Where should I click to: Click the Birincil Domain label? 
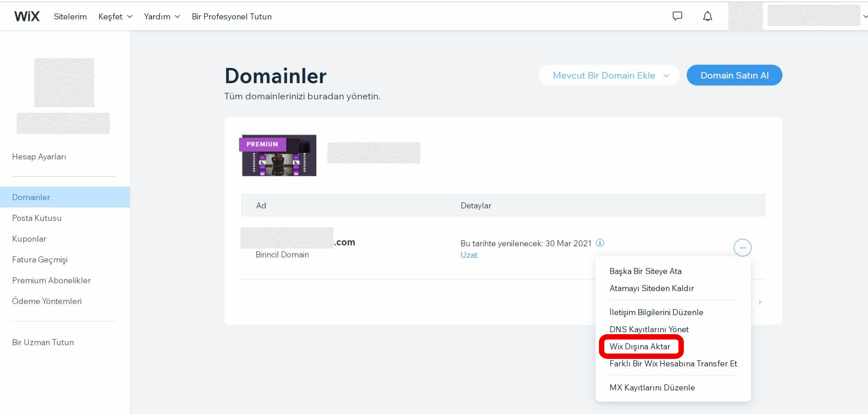282,255
